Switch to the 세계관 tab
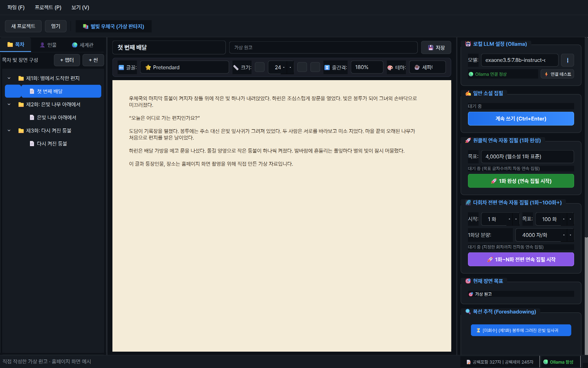Image resolution: width=588 pixels, height=368 pixels. (83, 45)
